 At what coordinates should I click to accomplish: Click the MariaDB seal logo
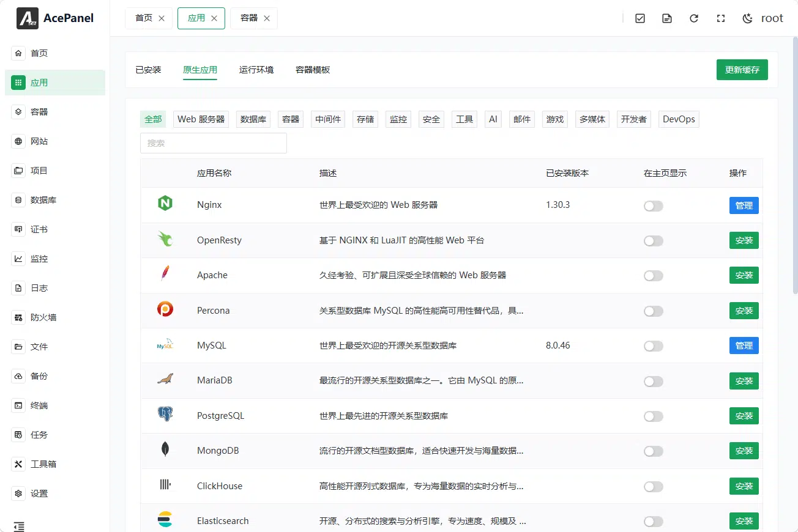point(165,380)
